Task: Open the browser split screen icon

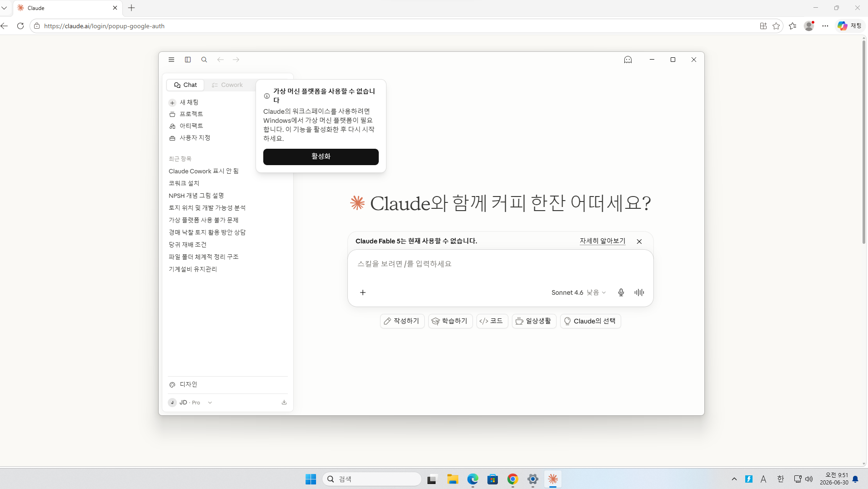Action: point(763,26)
